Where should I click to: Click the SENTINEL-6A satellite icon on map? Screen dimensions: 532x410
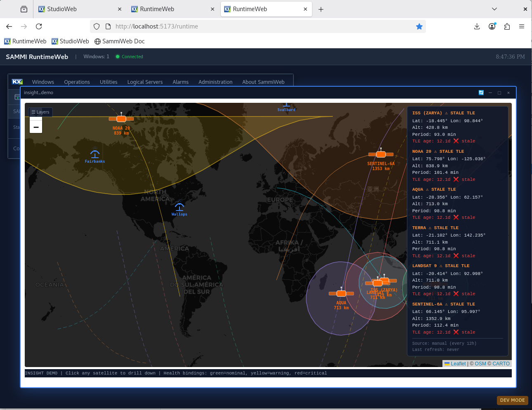pyautogui.click(x=381, y=154)
